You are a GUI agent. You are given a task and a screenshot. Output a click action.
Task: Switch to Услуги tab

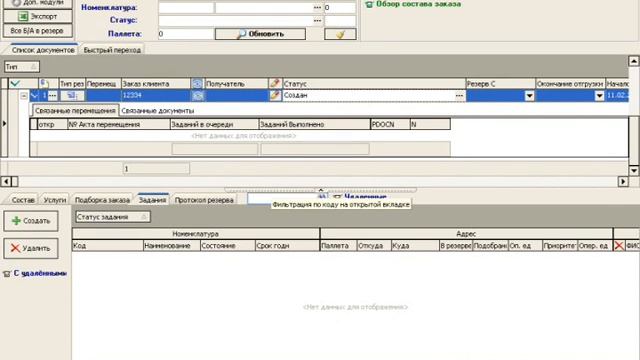pos(55,200)
